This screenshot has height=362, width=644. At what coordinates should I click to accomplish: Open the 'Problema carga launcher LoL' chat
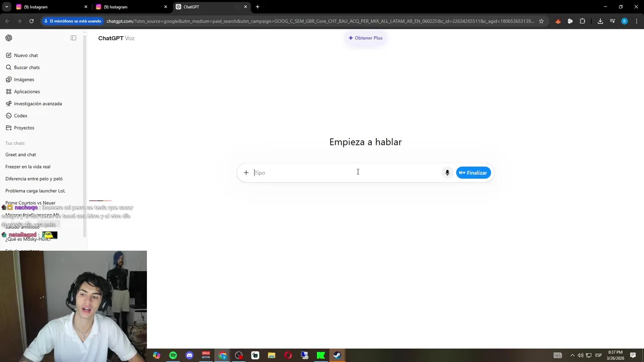click(x=35, y=191)
